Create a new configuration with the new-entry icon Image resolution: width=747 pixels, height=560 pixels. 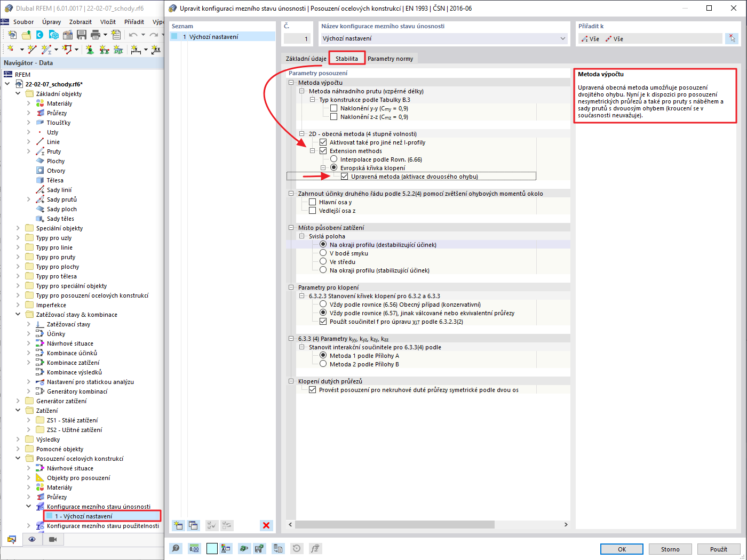(178, 525)
